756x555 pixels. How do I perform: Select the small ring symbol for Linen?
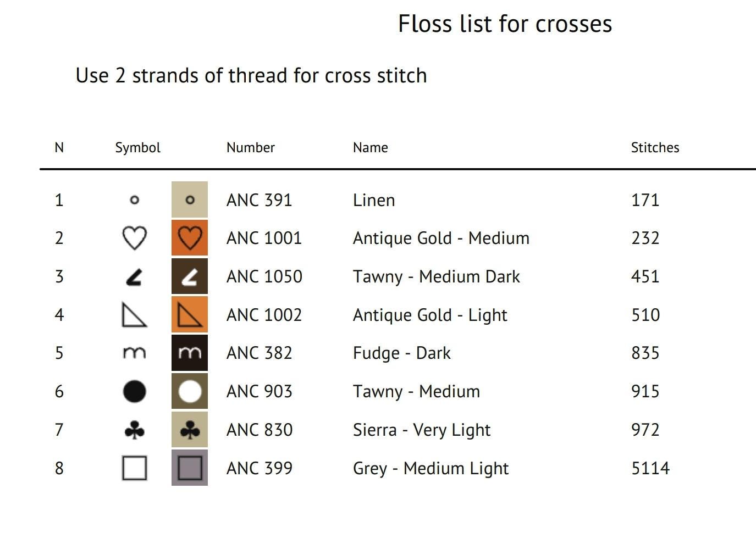click(x=134, y=200)
